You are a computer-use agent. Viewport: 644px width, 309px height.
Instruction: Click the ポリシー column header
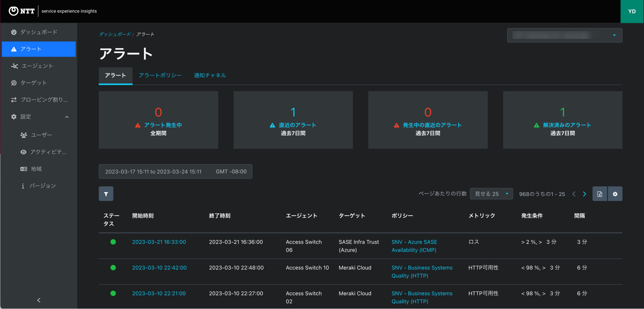402,216
